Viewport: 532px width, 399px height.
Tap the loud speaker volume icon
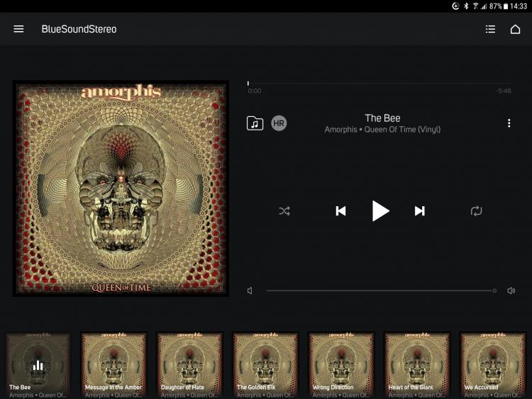coord(511,291)
